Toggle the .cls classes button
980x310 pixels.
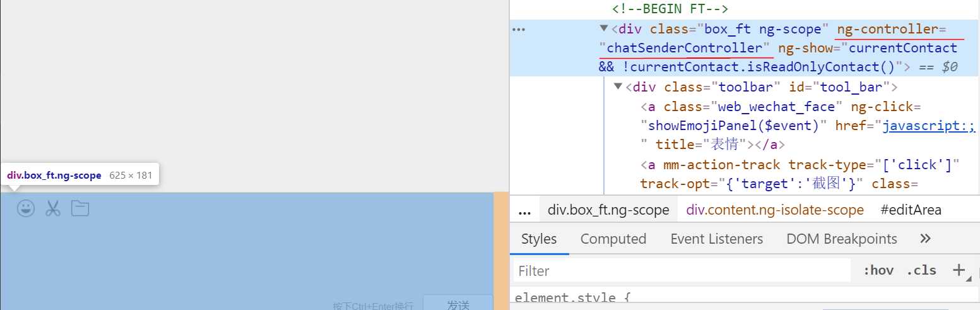[921, 270]
